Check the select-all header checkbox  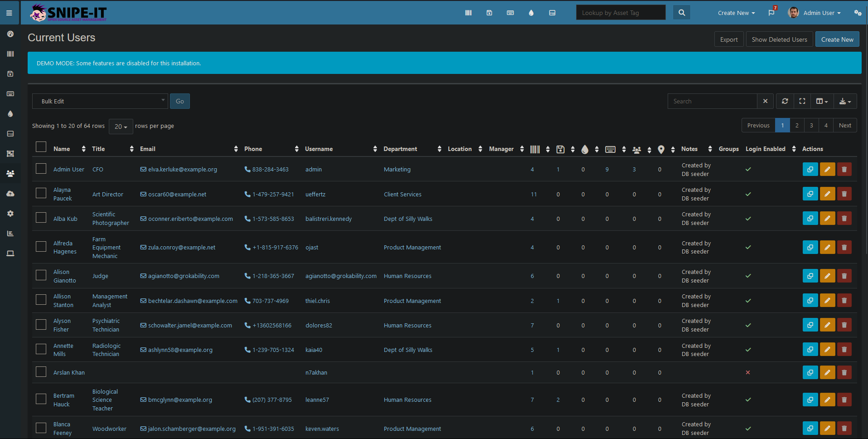point(41,147)
